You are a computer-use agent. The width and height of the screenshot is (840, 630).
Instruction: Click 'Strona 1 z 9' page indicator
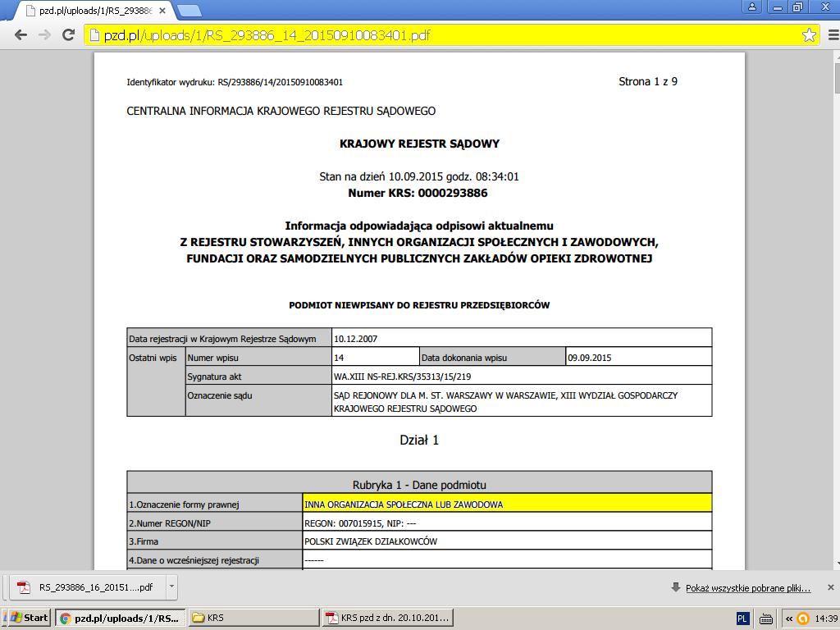[x=648, y=81]
